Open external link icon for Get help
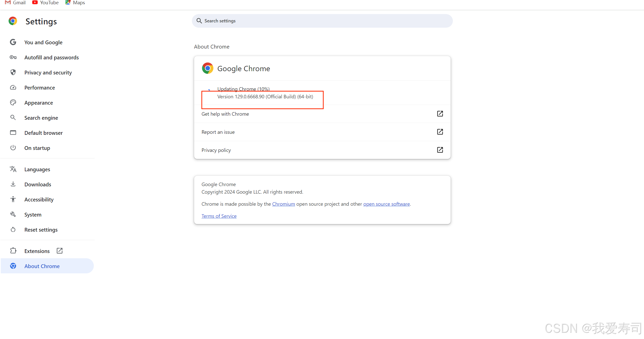 [440, 114]
